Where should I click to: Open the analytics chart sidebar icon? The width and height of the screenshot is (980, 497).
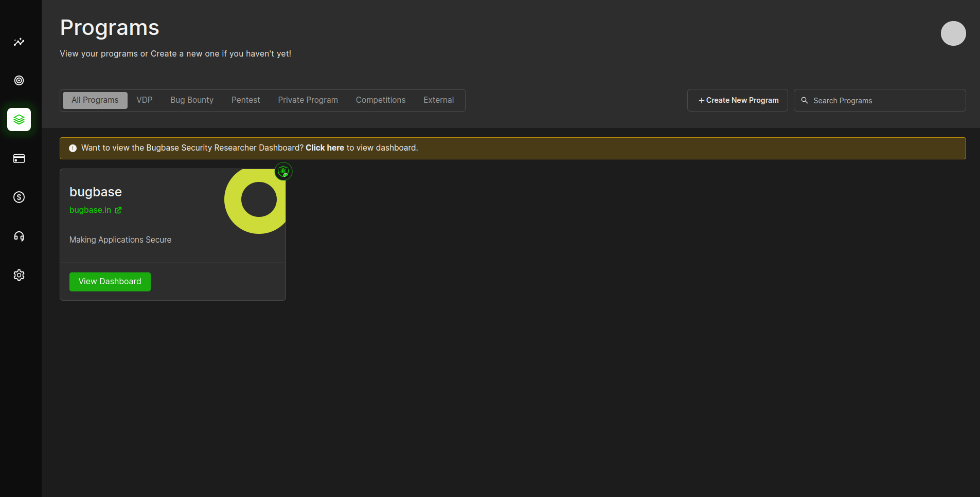pyautogui.click(x=19, y=42)
